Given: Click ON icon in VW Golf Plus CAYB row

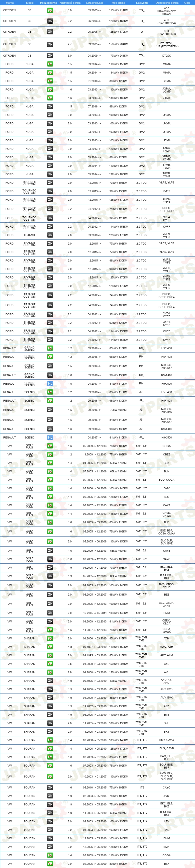Looking at the screenshot, I should click(50, 551).
